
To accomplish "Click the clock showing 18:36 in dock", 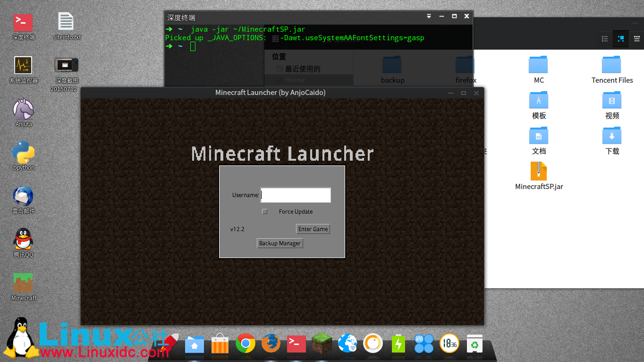I will tap(449, 344).
